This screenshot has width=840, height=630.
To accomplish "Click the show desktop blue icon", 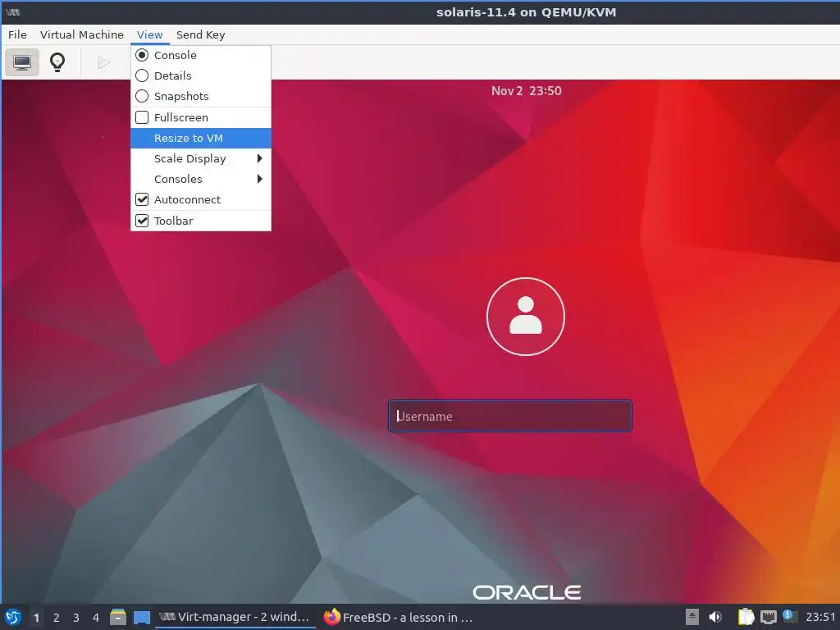I will pyautogui.click(x=141, y=618).
